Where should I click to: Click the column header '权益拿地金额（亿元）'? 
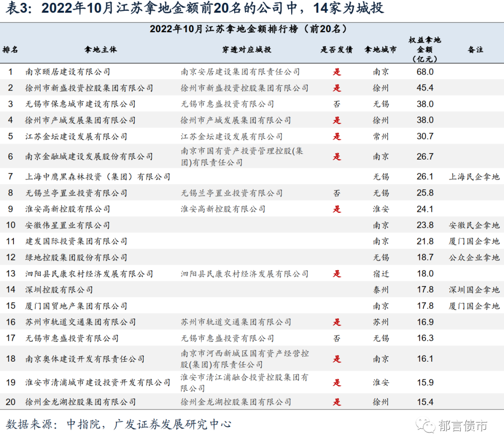tap(425, 49)
